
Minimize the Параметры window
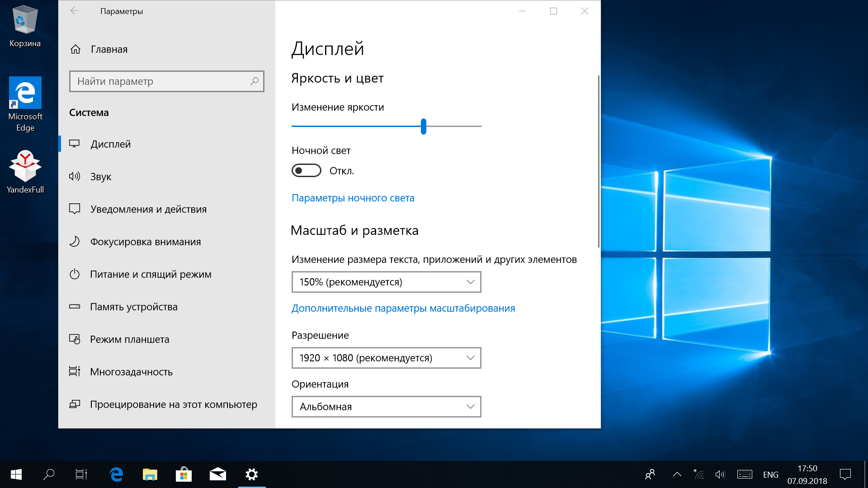(x=522, y=11)
